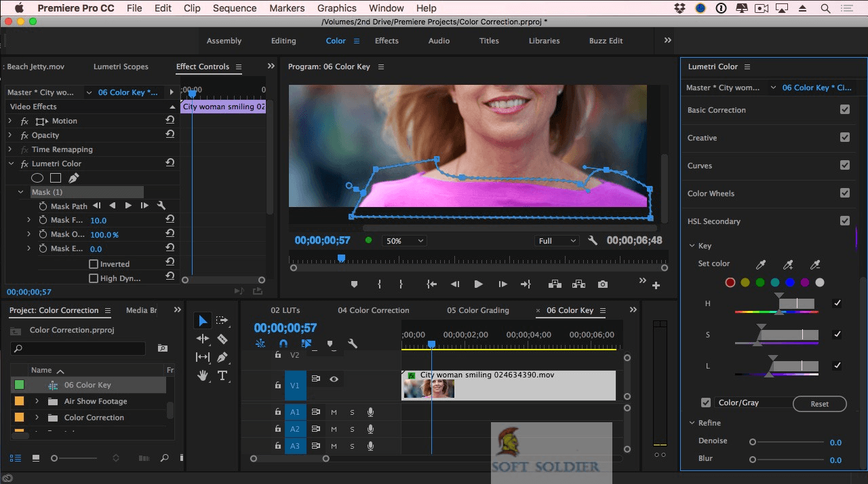Click the Set color eyedropper
The image size is (868, 484).
pos(762,264)
